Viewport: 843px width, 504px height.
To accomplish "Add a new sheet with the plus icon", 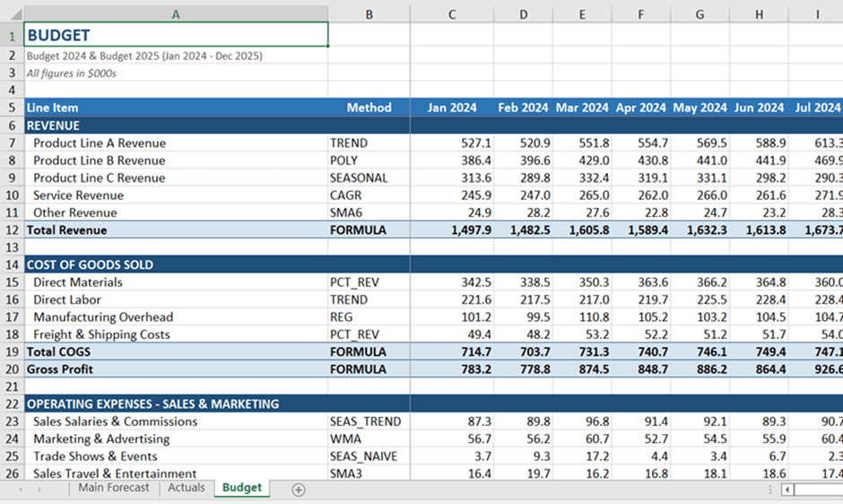I will (x=299, y=490).
